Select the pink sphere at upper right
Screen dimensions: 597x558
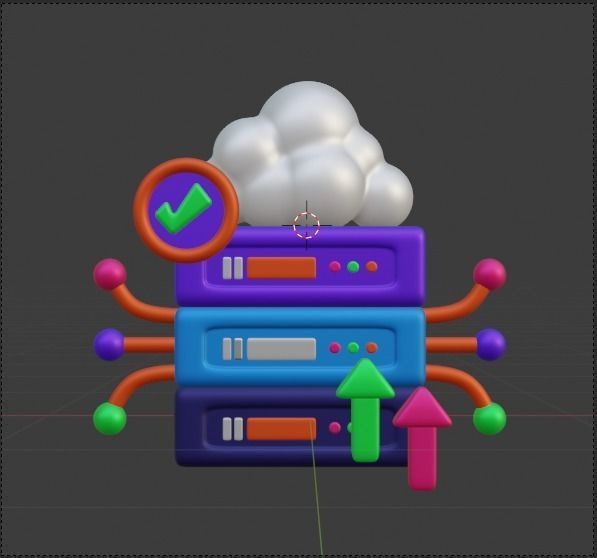pos(490,274)
